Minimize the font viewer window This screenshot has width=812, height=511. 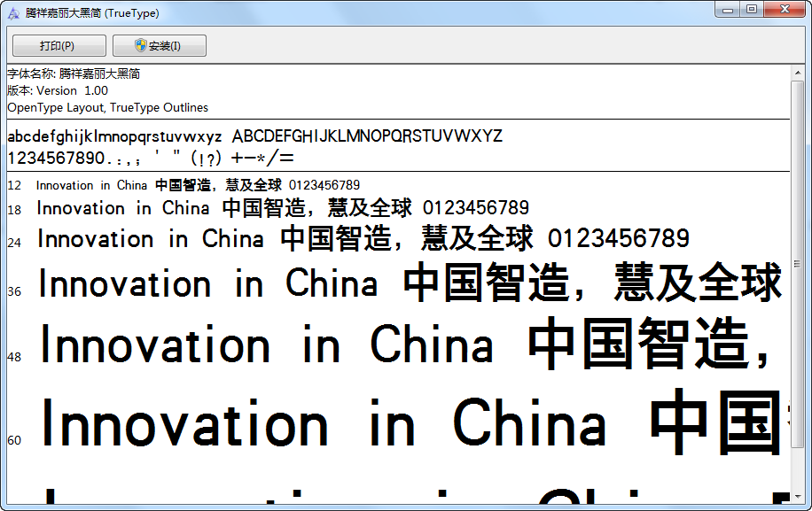click(x=728, y=10)
